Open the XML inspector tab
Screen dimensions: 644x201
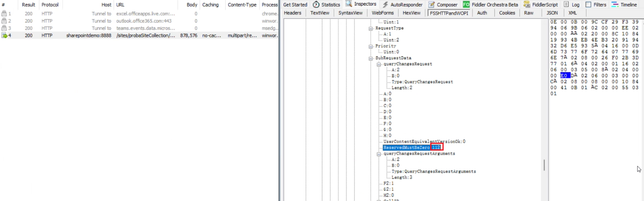[x=572, y=13]
